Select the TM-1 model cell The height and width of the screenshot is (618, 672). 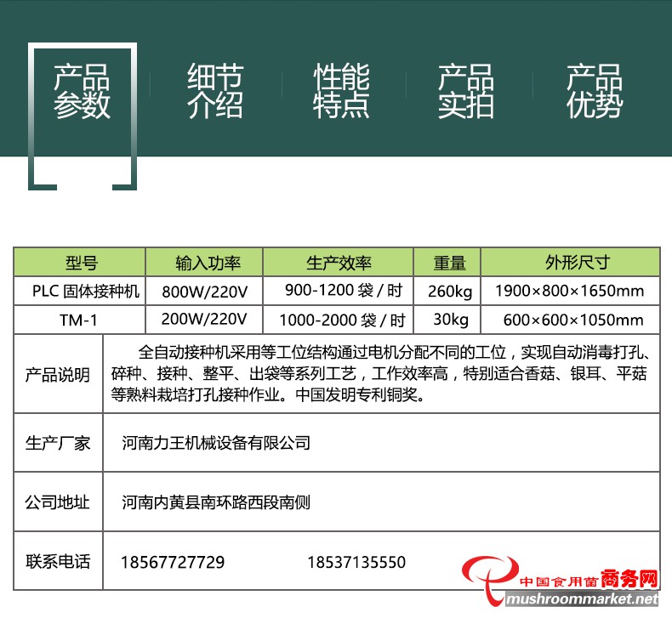pos(80,320)
